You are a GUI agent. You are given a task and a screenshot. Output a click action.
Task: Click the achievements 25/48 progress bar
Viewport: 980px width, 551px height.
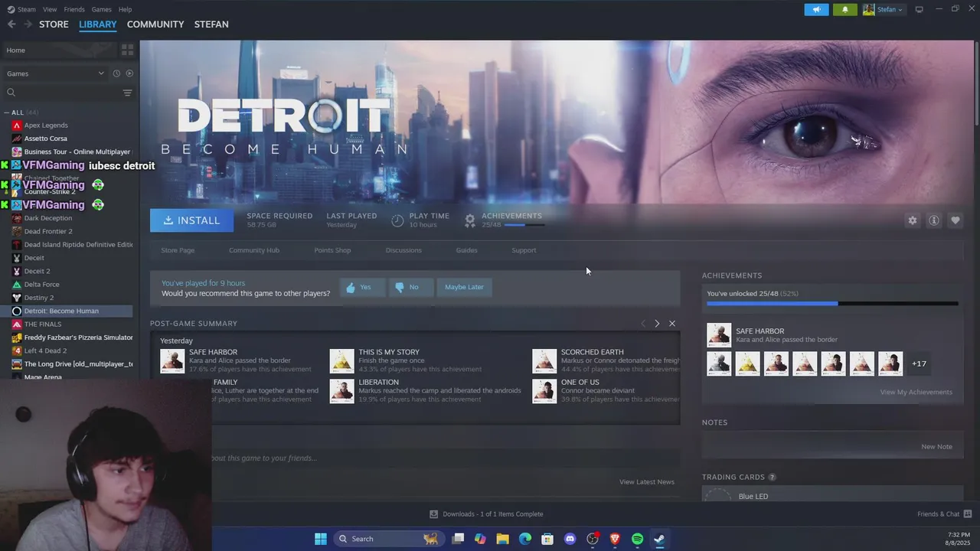click(x=832, y=304)
